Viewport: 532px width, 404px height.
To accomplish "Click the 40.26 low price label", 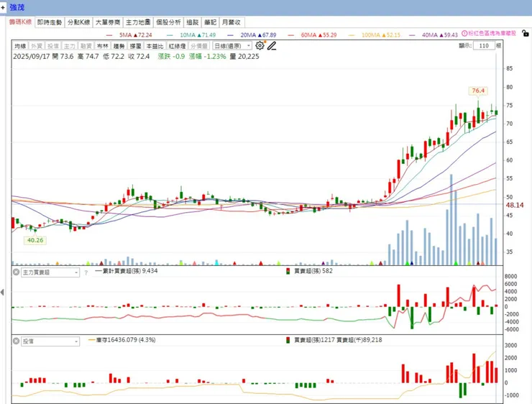I will 35,240.
